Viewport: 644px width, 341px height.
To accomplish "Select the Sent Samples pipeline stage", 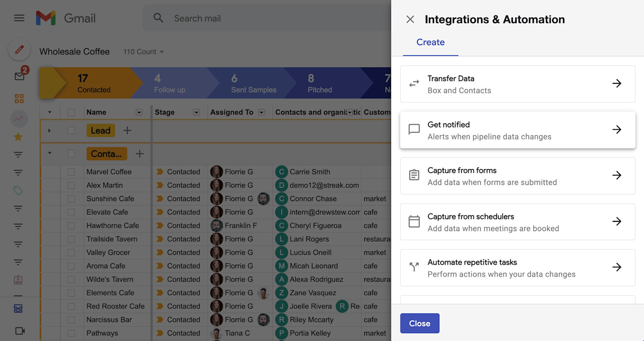I will [x=253, y=83].
